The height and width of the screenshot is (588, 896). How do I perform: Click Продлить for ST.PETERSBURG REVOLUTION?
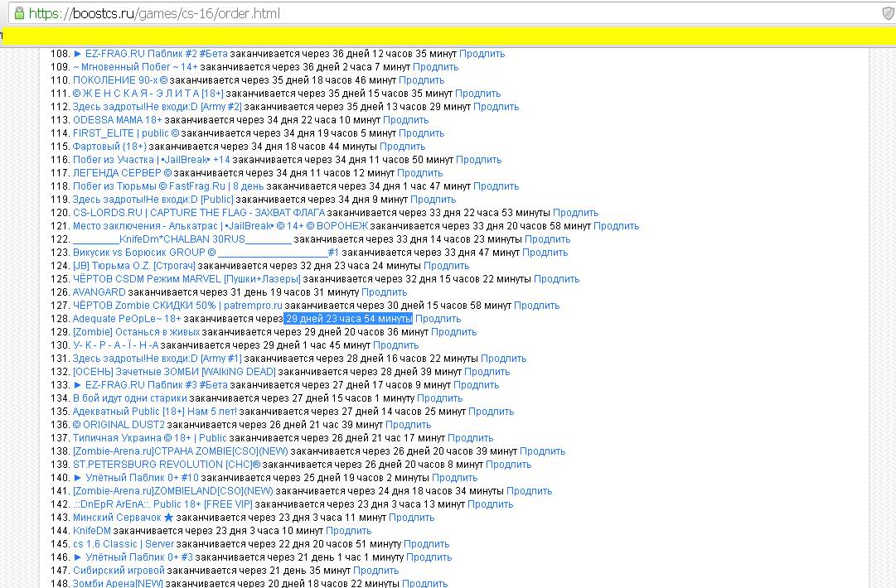(509, 464)
